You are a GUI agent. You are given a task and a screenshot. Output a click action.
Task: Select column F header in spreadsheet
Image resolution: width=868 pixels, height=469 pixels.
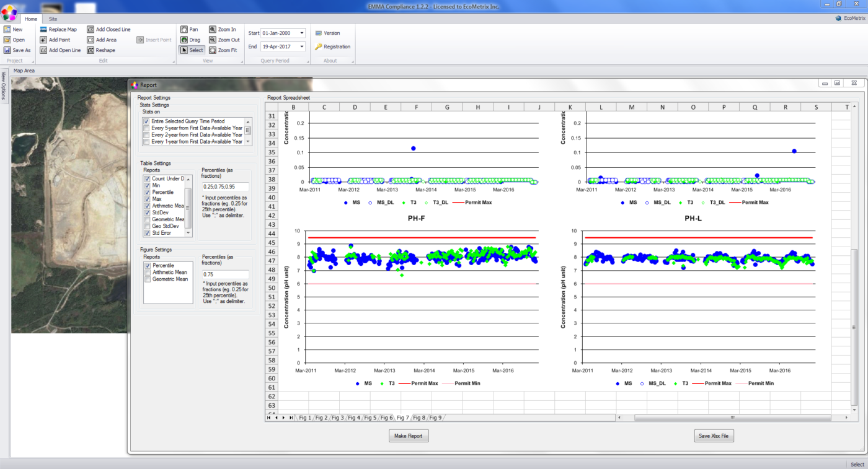tap(416, 107)
